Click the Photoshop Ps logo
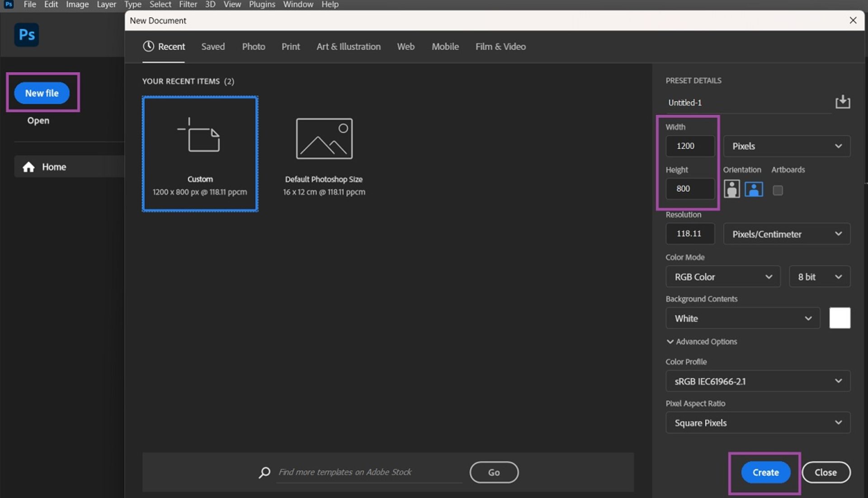The height and width of the screenshot is (498, 868). pos(26,35)
